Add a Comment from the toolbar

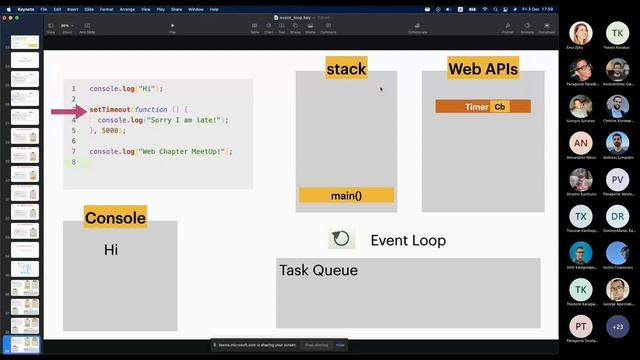point(328,28)
